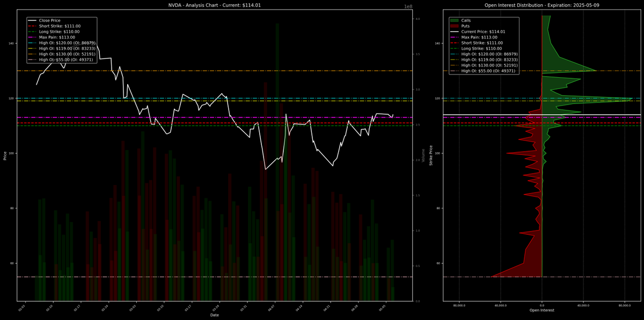The image size is (644, 320).
Task: Select Close Price entry in left chart legend
Action: (44, 20)
